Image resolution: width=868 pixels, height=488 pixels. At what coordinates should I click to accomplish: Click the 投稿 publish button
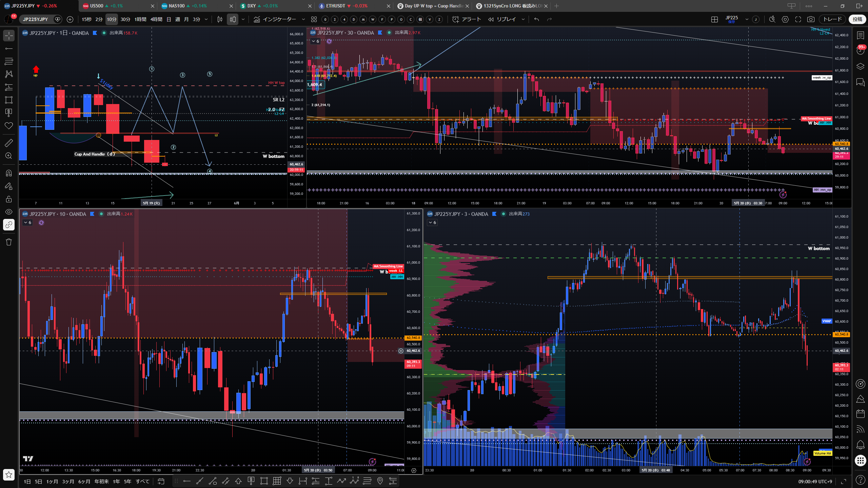click(x=857, y=19)
